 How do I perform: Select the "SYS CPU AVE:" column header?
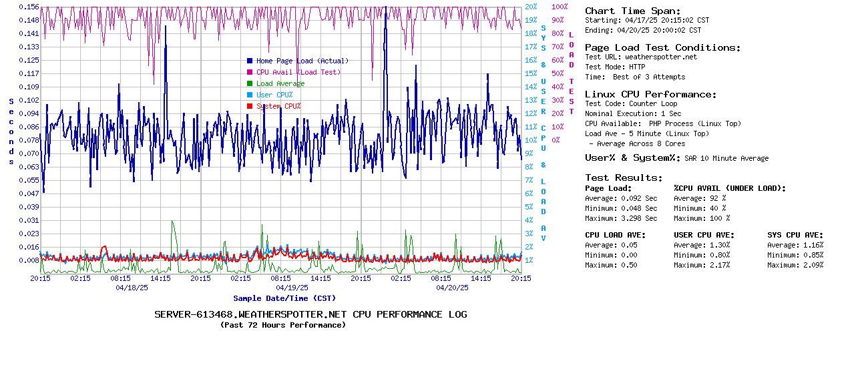pyautogui.click(x=795, y=235)
